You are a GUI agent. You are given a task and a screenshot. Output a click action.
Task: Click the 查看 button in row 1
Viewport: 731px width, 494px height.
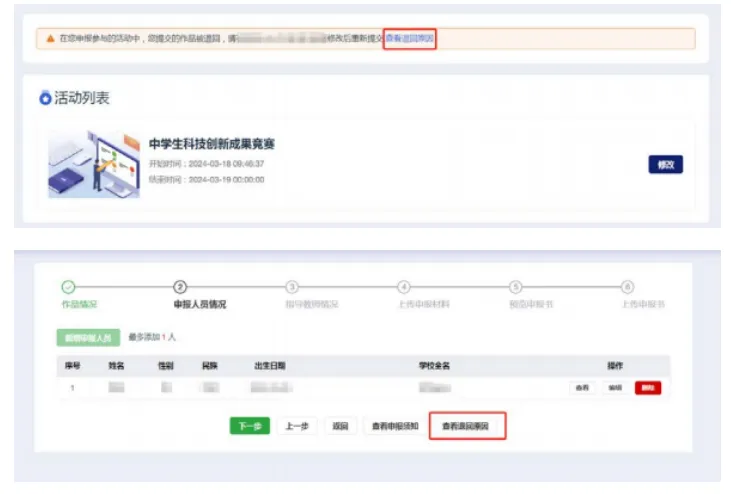pos(582,388)
